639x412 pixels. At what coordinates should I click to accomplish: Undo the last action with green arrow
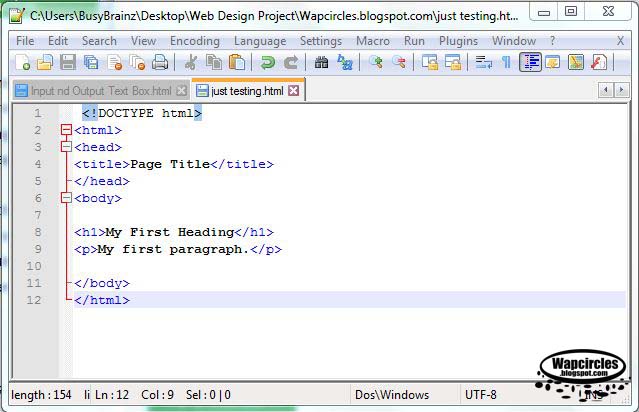pos(267,63)
